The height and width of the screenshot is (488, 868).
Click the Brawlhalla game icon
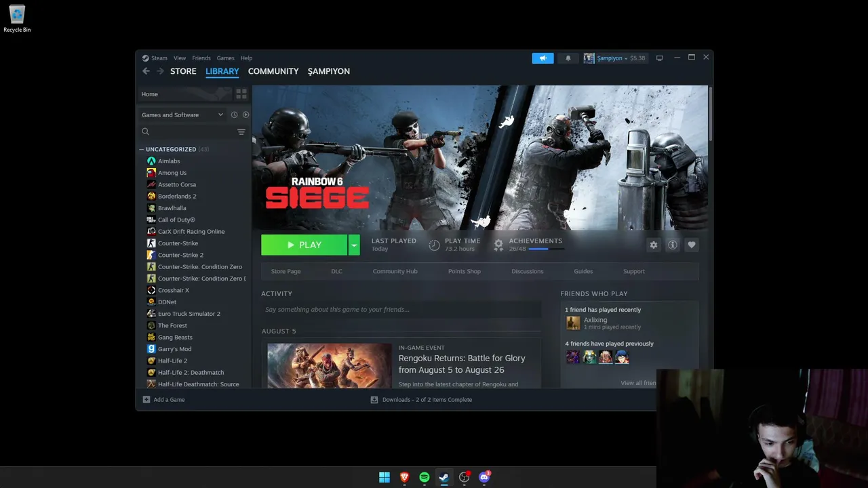(151, 208)
